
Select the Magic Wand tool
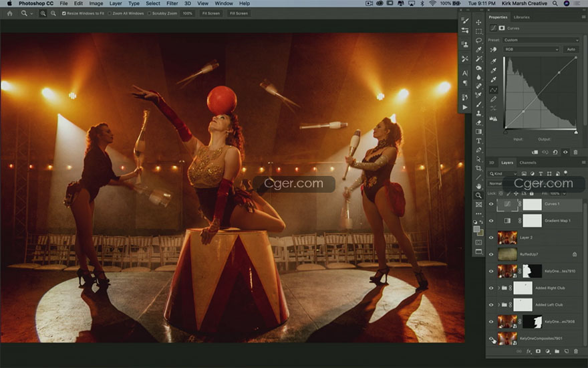point(478,59)
